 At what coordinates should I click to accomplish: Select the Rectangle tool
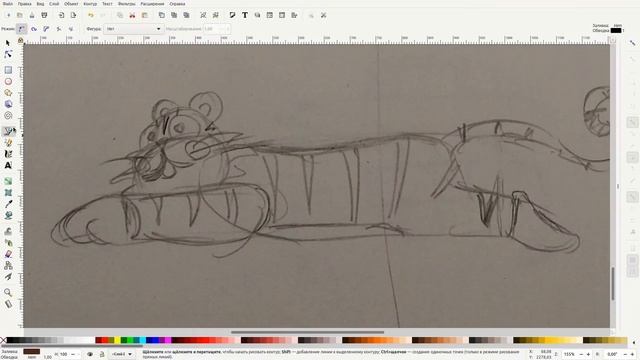[8, 70]
